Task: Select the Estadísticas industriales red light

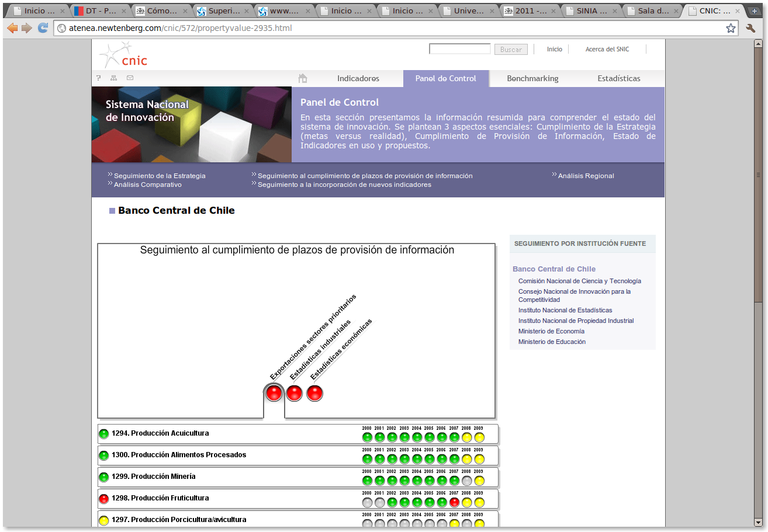Action: click(x=294, y=393)
